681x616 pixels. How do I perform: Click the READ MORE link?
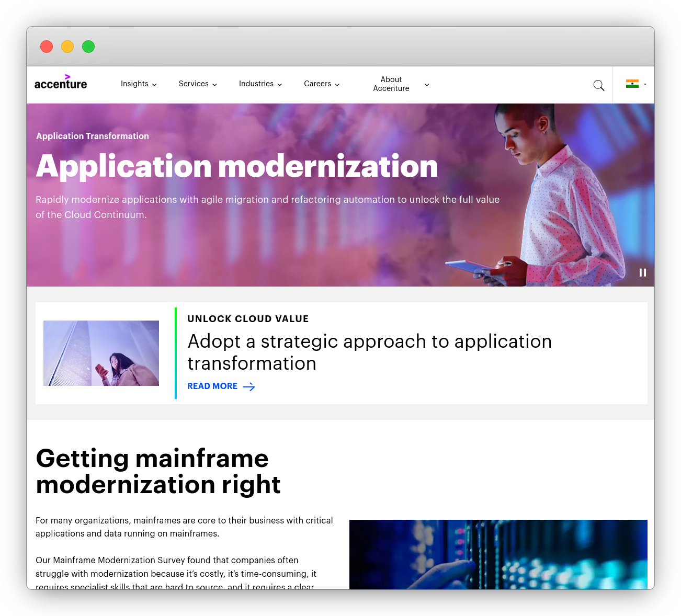click(x=212, y=386)
